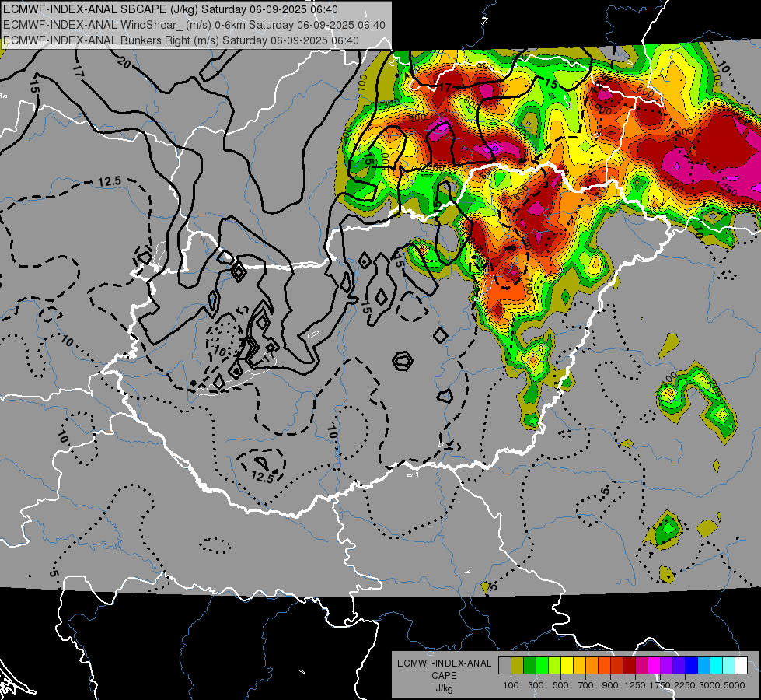Image resolution: width=761 pixels, height=700 pixels.
Task: Click the 20 wind shear contour label
Action: click(124, 63)
